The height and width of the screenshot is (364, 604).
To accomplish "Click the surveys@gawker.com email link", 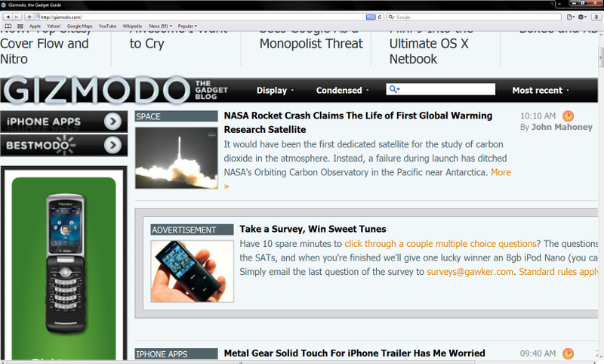I will point(470,272).
